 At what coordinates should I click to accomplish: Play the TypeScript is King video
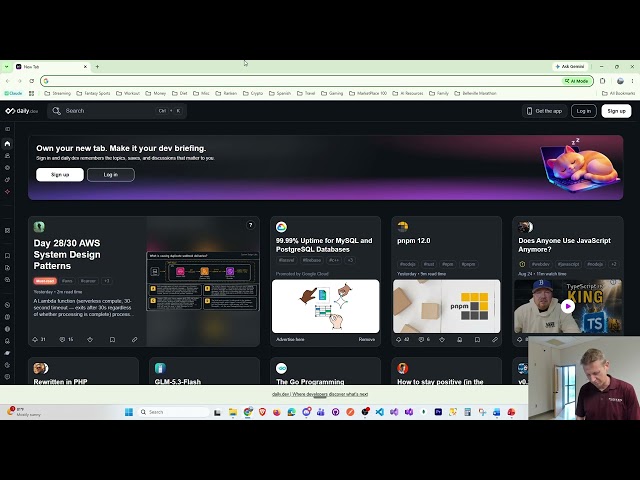point(567,306)
